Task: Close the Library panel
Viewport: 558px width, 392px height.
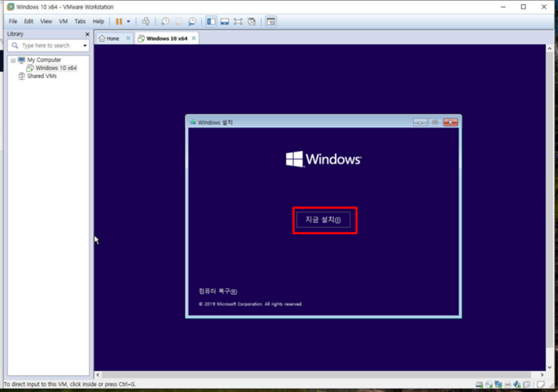Action: (x=87, y=34)
